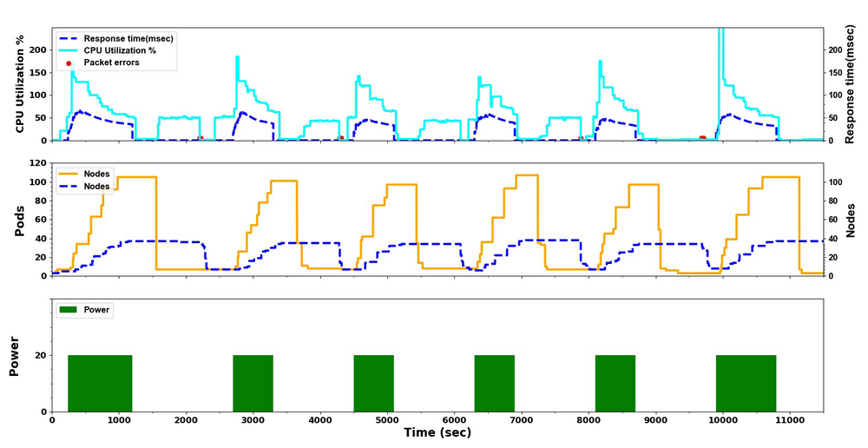Click the 5000 tick on the time axis
868x448 pixels.
tap(387, 419)
